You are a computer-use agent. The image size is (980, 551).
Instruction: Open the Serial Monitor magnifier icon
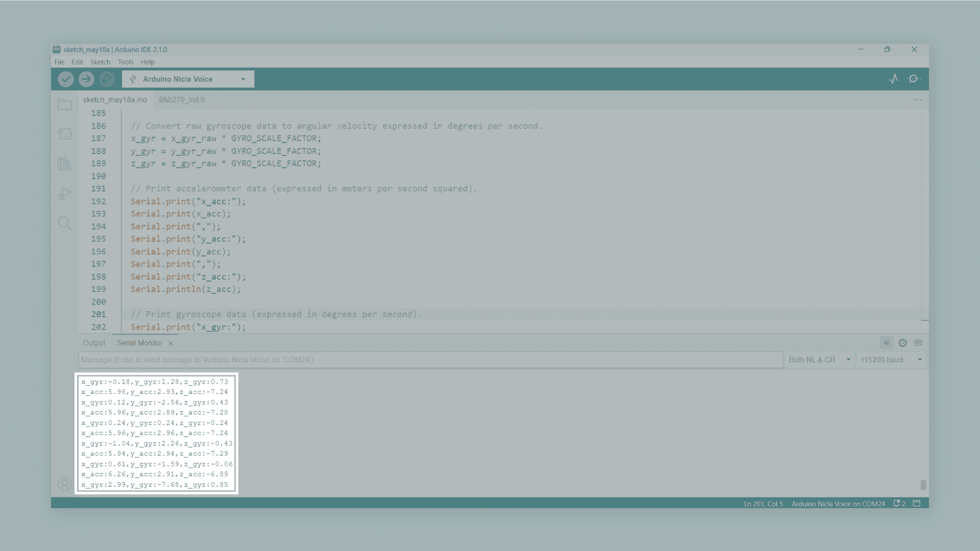[x=914, y=79]
